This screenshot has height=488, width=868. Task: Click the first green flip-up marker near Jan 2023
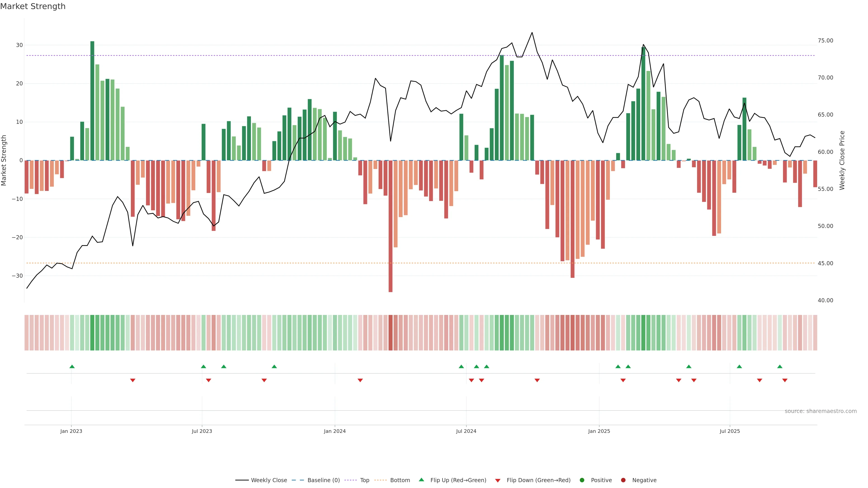tap(72, 366)
